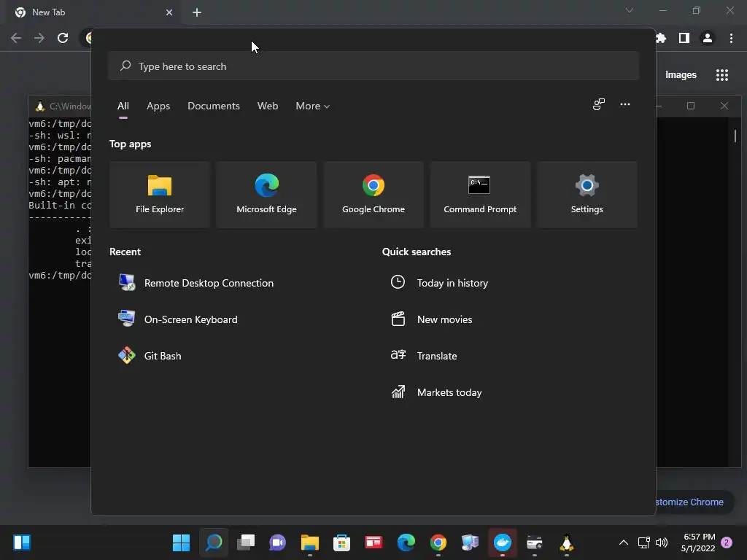The height and width of the screenshot is (560, 747).
Task: Show hidden system tray icons
Action: pos(623,542)
